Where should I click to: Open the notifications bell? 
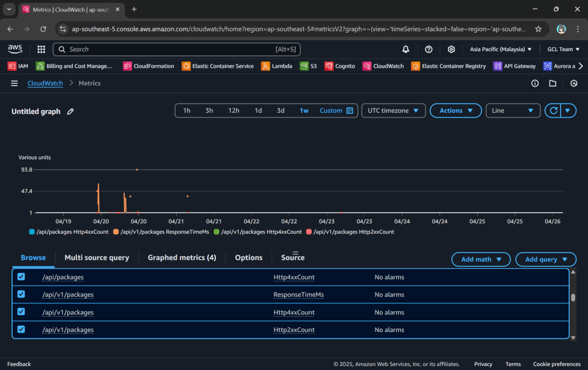[x=406, y=49]
